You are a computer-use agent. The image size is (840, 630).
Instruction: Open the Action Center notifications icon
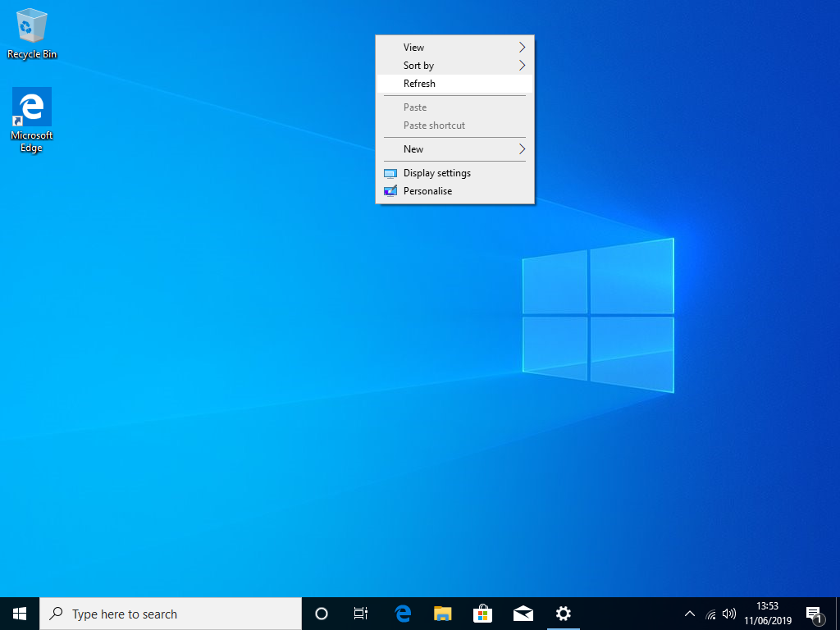pyautogui.click(x=815, y=614)
